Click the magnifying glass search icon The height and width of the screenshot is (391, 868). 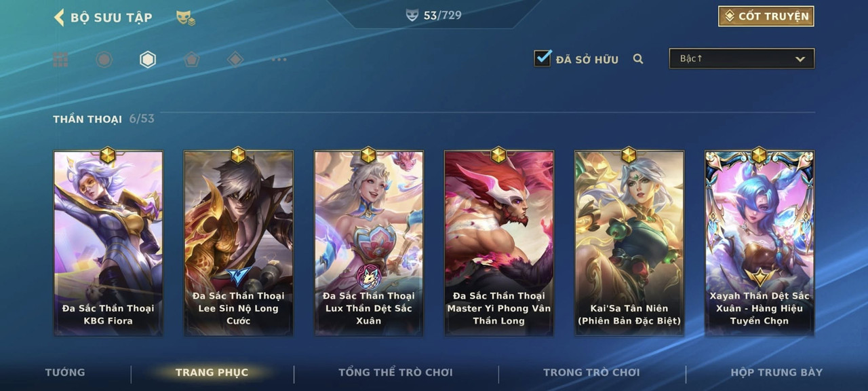pyautogui.click(x=638, y=59)
